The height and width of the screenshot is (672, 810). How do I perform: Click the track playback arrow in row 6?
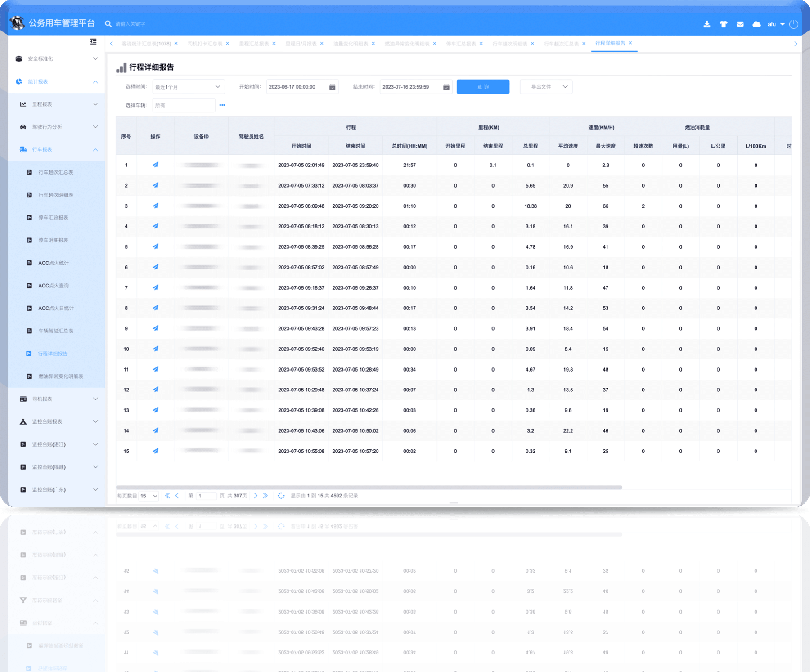[155, 267]
